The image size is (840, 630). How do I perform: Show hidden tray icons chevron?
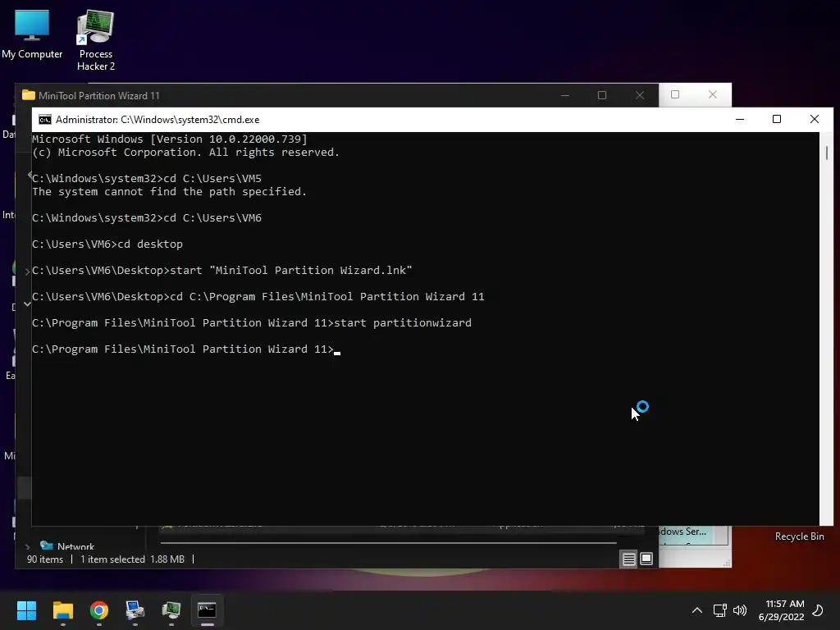click(x=697, y=610)
